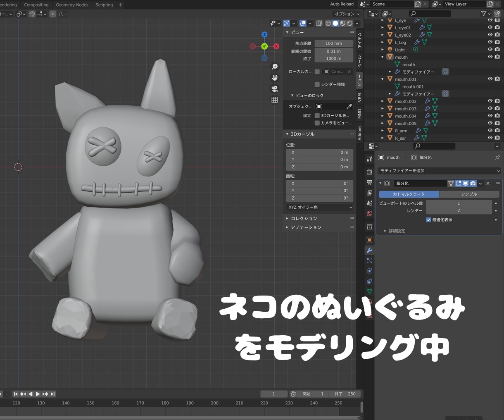The image size is (504, 420).
Task: Toggle proportional editing icon in header
Action: pyautogui.click(x=53, y=14)
